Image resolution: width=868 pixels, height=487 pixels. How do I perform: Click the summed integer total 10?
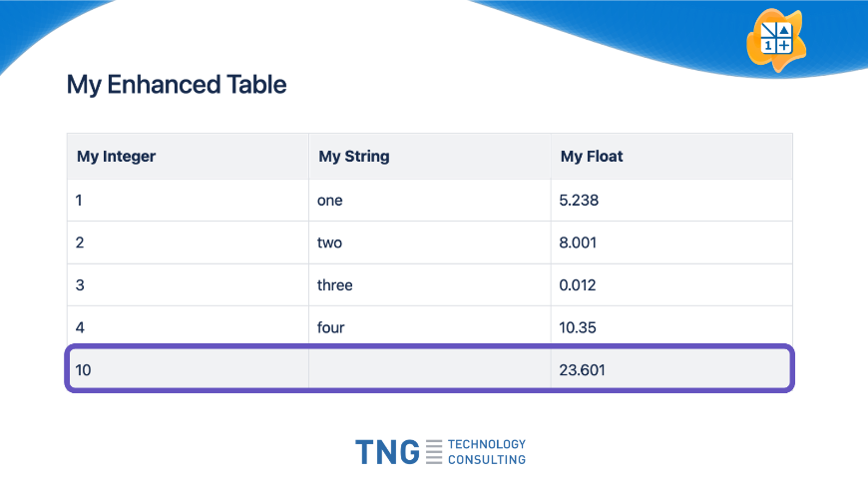coord(84,370)
